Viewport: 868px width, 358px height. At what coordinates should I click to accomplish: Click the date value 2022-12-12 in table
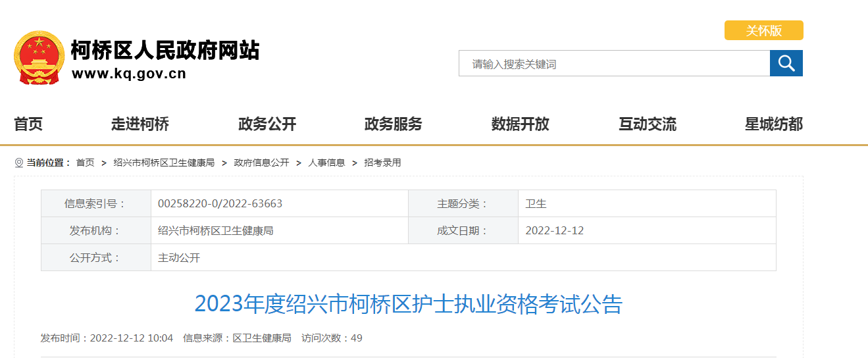tap(555, 231)
